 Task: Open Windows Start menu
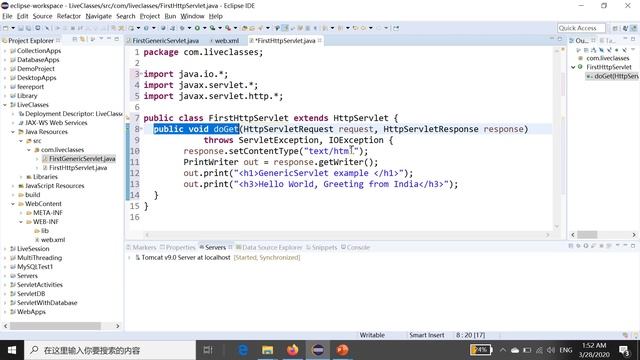click(x=12, y=350)
